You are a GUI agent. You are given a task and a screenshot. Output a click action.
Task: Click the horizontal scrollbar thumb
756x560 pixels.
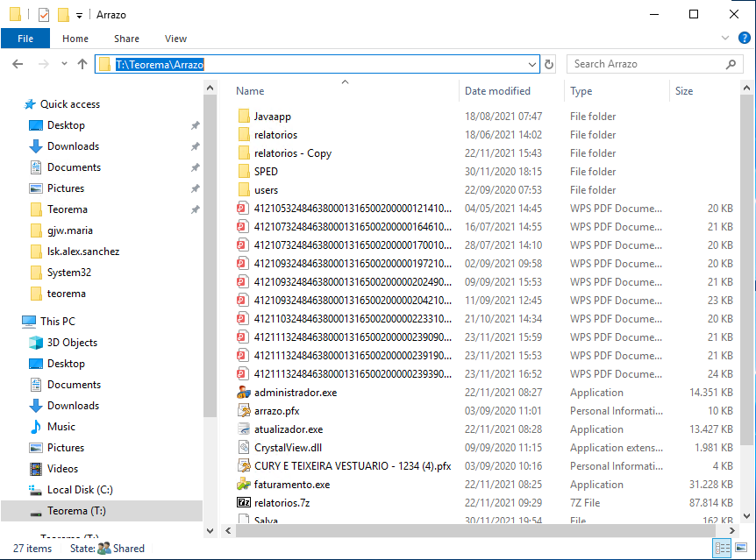tap(474, 530)
